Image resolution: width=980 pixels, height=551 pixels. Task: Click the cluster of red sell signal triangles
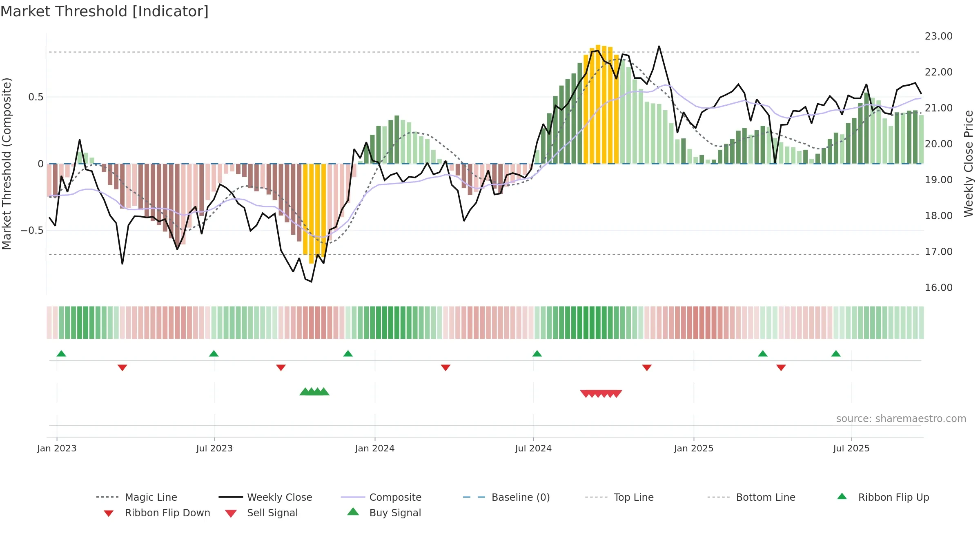(x=601, y=393)
